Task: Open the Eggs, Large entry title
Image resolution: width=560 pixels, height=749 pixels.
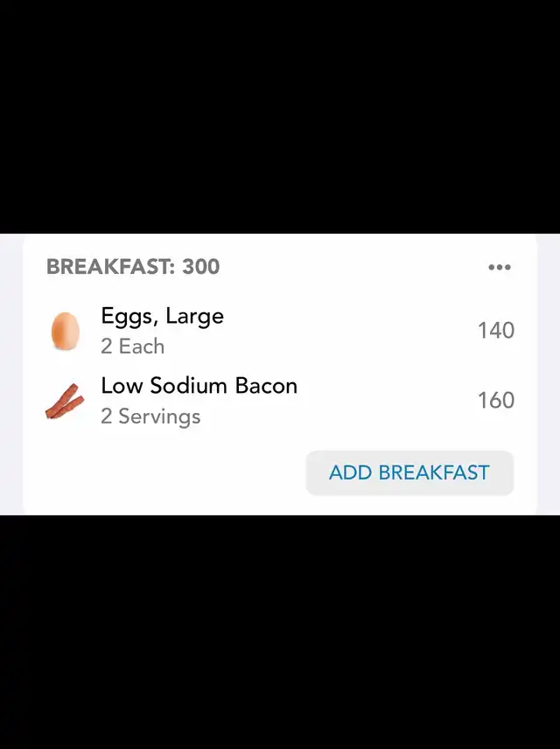Action: (162, 316)
